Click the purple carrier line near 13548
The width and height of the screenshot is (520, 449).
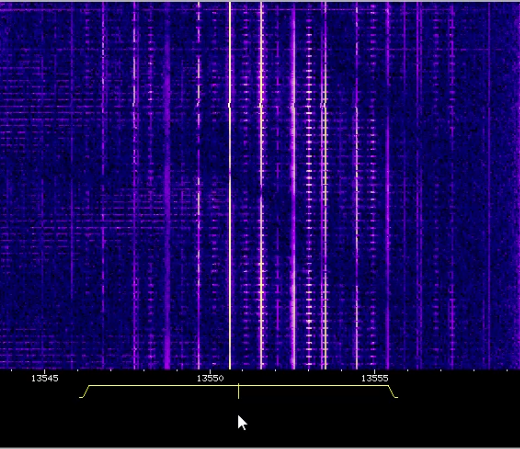pos(135,185)
